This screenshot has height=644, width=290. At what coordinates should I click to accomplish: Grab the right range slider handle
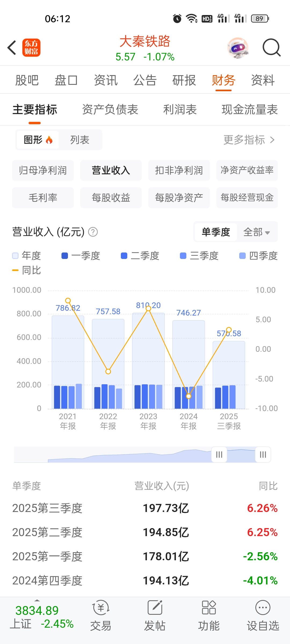pyautogui.click(x=263, y=455)
